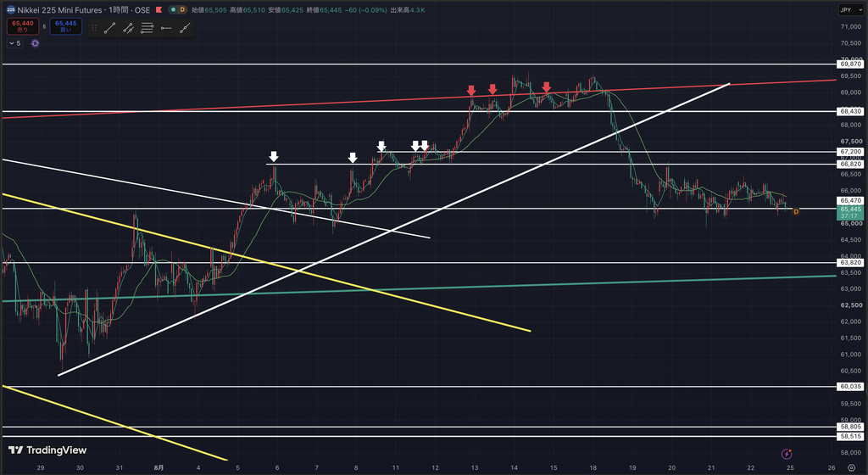Grab the drawing toolbar's dotted handle

coord(94,28)
